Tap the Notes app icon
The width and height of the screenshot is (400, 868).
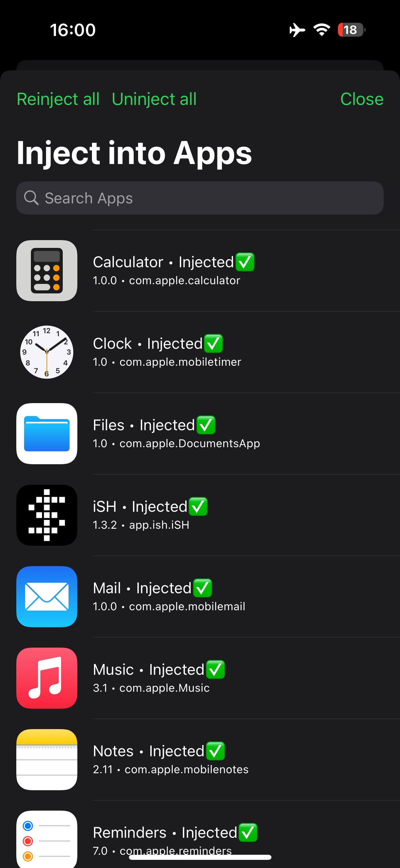pos(47,760)
